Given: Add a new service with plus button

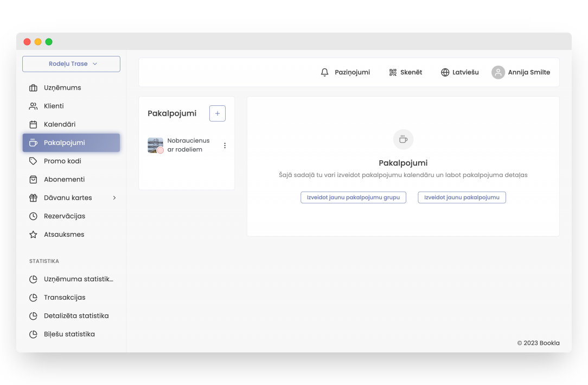Looking at the screenshot, I should pyautogui.click(x=218, y=113).
